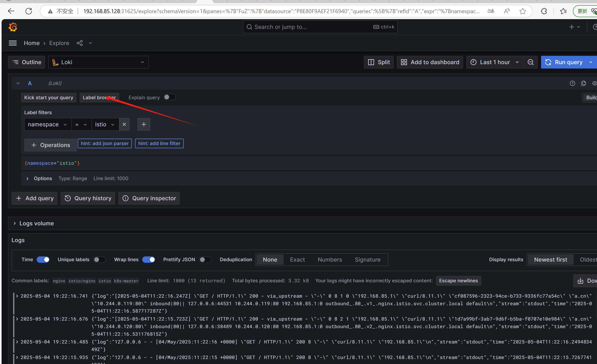Click the share icon next to Explore
The height and width of the screenshot is (364, 597).
80,43
